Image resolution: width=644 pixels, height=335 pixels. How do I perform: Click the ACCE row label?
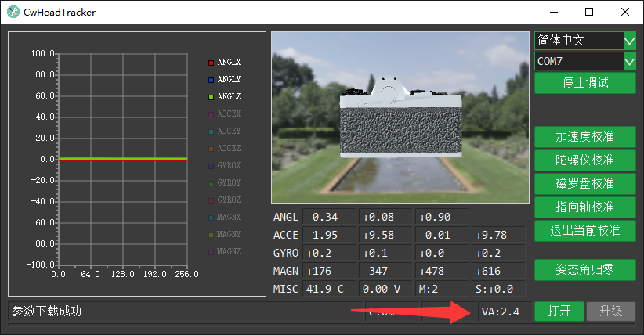(x=285, y=236)
